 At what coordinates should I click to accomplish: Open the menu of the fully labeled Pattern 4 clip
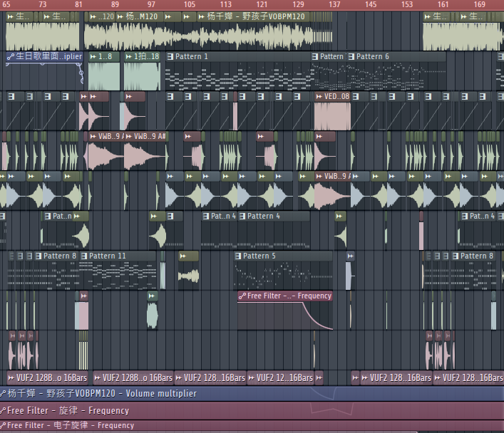click(242, 216)
